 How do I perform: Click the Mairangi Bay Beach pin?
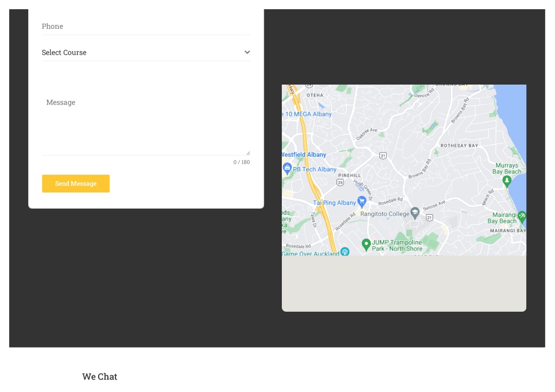522,216
